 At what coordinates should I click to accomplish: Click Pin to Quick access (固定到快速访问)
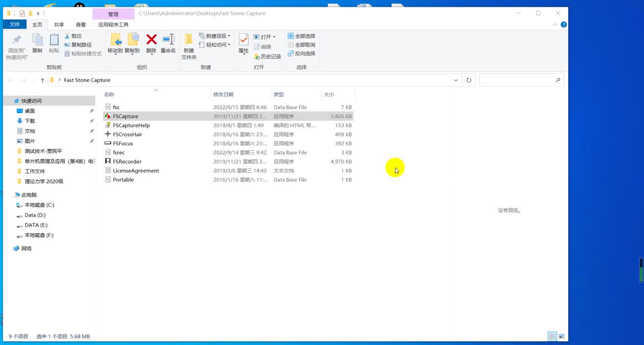tap(17, 46)
